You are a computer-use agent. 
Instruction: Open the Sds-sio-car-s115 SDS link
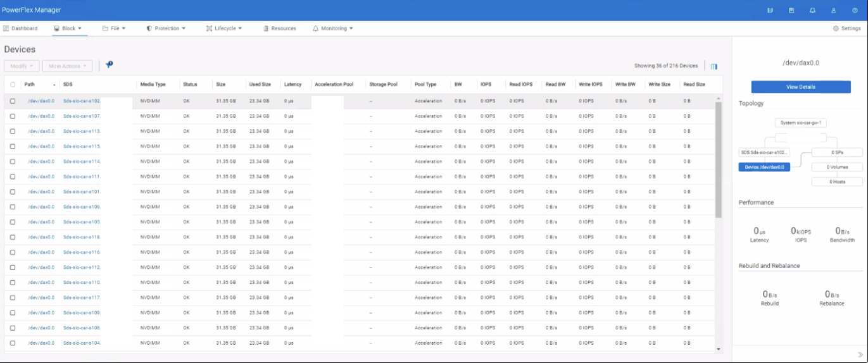(x=82, y=147)
